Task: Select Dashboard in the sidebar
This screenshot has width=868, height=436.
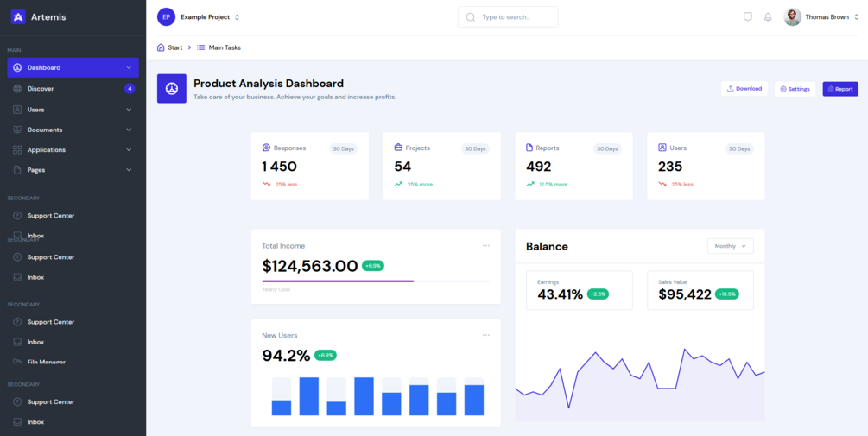Action: (x=73, y=67)
